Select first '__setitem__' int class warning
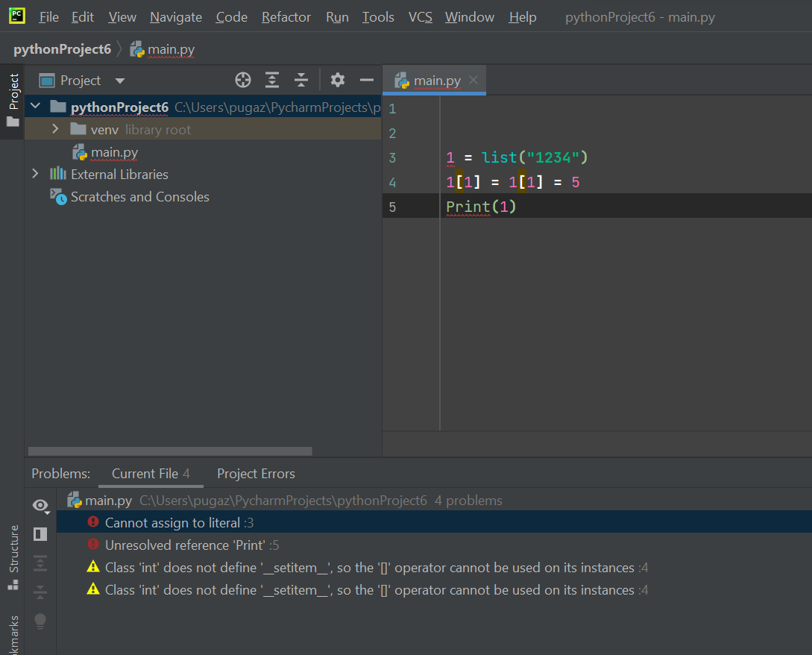The height and width of the screenshot is (655, 812). [434, 568]
